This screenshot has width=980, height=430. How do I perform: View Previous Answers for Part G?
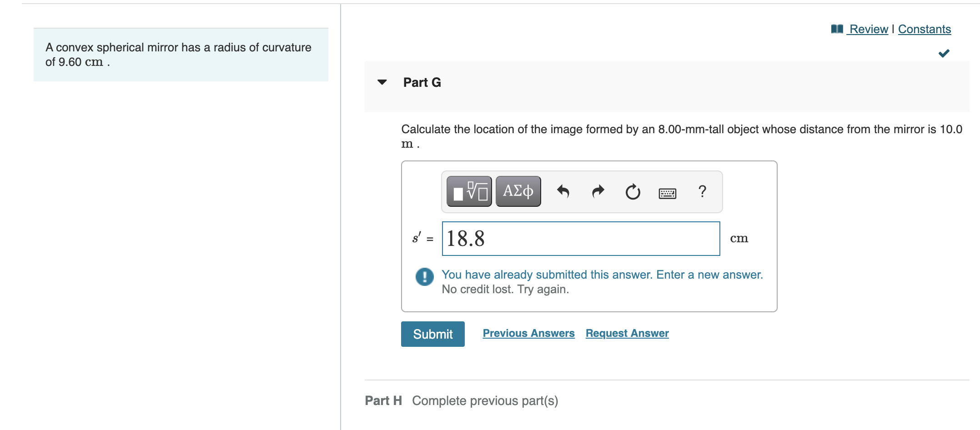[528, 333]
